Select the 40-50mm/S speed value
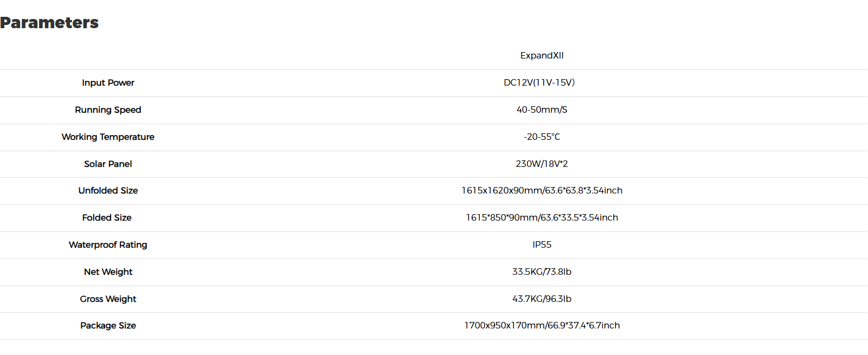868x355 pixels. click(x=542, y=109)
